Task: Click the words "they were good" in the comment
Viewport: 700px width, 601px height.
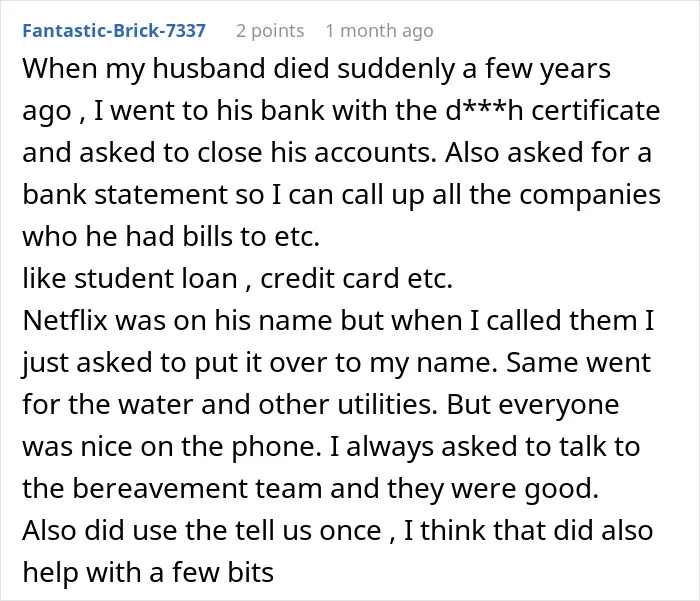Action: [493, 488]
